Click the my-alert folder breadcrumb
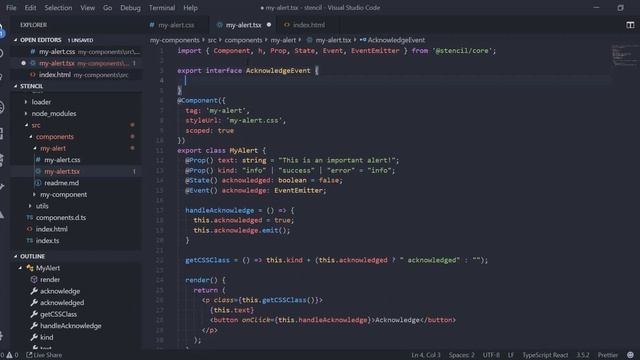The height and width of the screenshot is (360, 640). pos(283,40)
